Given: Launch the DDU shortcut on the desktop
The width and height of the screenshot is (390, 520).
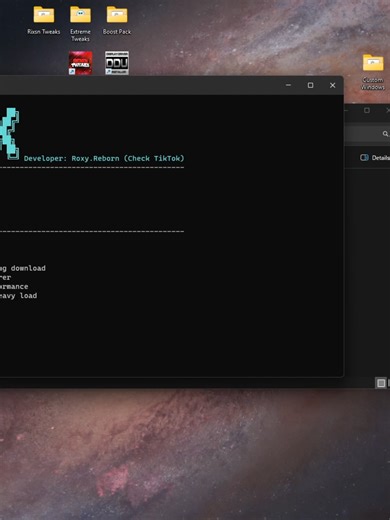Looking at the screenshot, I should [x=117, y=63].
